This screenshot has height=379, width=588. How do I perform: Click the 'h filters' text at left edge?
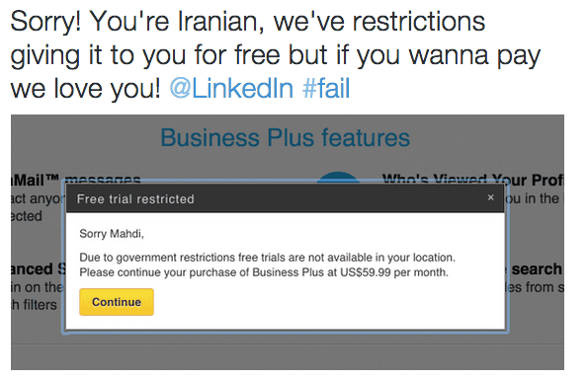tap(34, 304)
